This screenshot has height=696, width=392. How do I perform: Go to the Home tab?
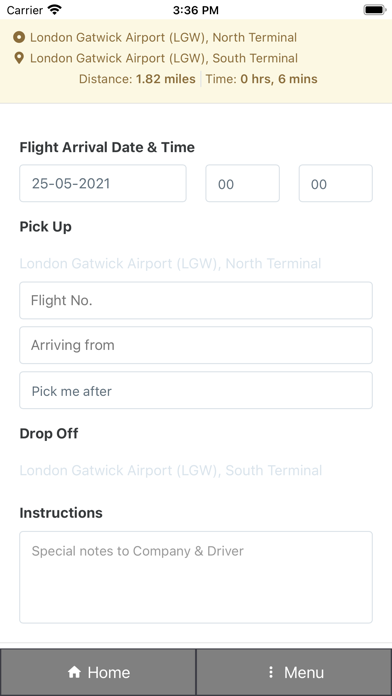(98, 672)
